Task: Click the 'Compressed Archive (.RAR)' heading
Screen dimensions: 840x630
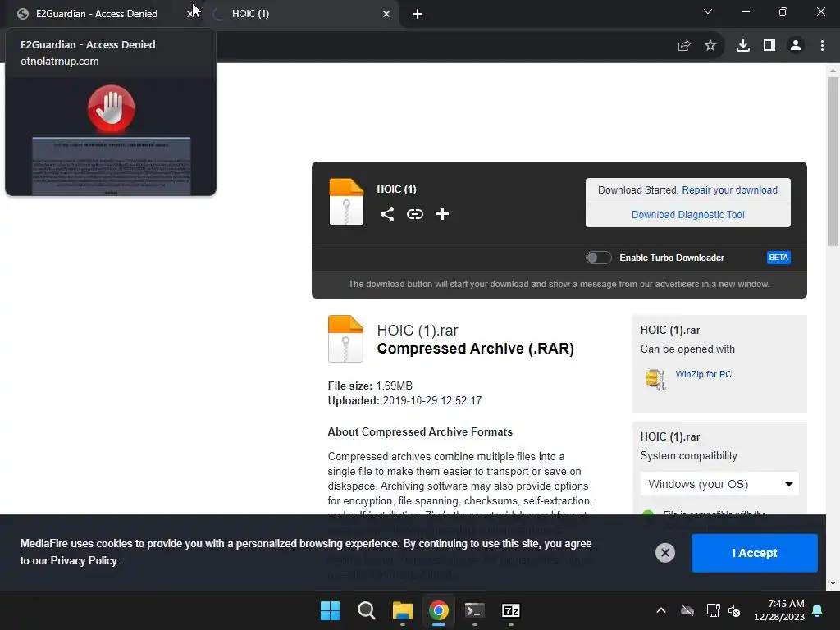Action: (x=475, y=349)
